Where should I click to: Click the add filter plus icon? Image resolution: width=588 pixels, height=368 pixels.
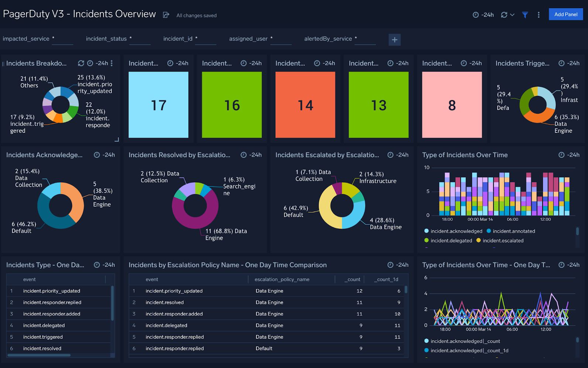(394, 39)
